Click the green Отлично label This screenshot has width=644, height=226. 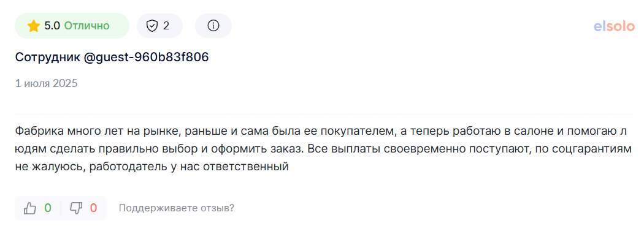click(x=87, y=26)
